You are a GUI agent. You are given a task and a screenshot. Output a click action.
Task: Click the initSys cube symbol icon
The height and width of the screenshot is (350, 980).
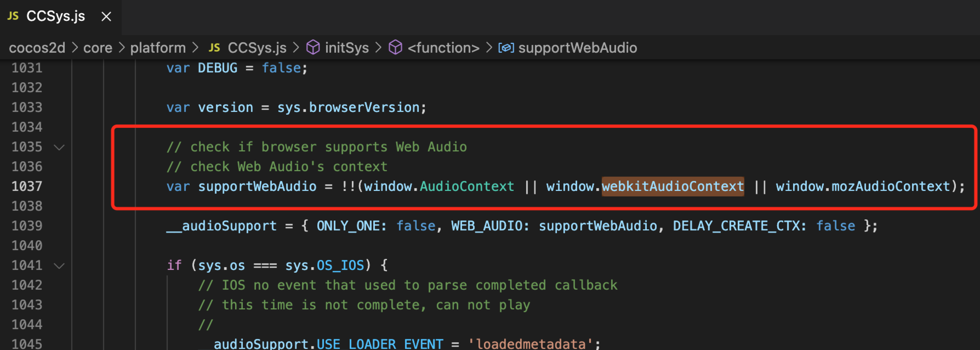click(313, 48)
